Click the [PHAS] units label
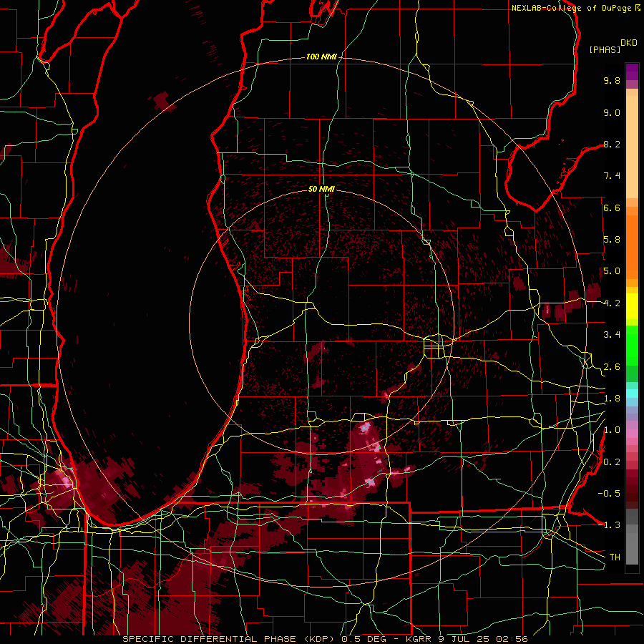644x644 pixels. (605, 50)
